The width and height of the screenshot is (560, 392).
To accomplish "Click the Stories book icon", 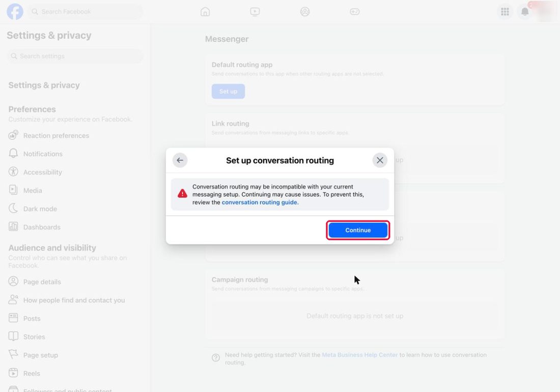I will click(13, 337).
